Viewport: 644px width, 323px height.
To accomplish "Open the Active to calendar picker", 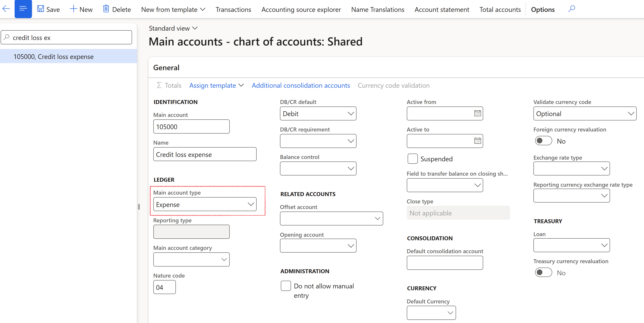I will pos(478,141).
